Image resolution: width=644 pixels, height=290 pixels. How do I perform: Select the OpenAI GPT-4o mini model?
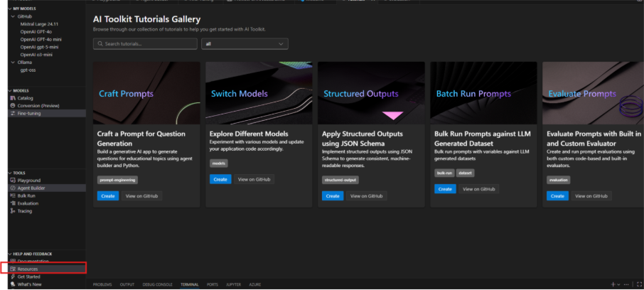point(41,39)
